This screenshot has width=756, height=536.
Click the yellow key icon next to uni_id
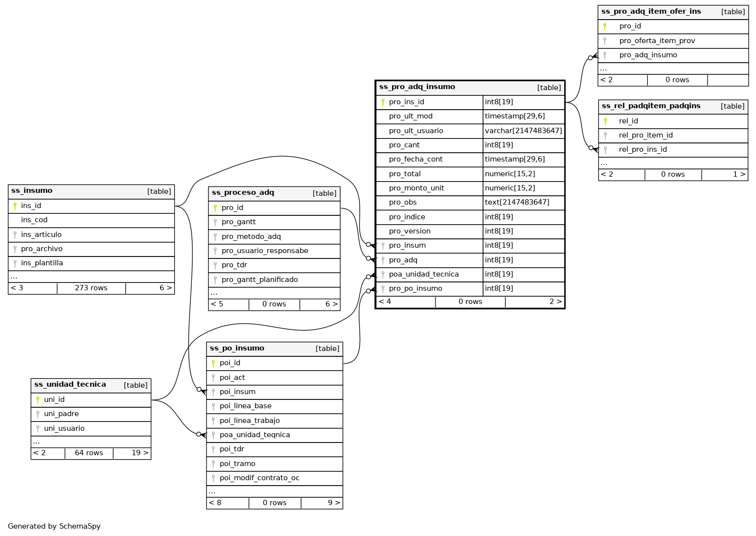[38, 400]
